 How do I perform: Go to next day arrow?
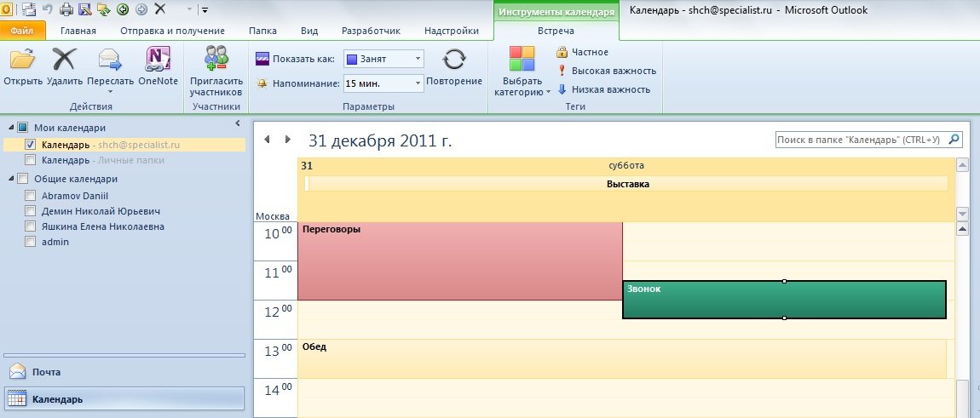pos(288,140)
